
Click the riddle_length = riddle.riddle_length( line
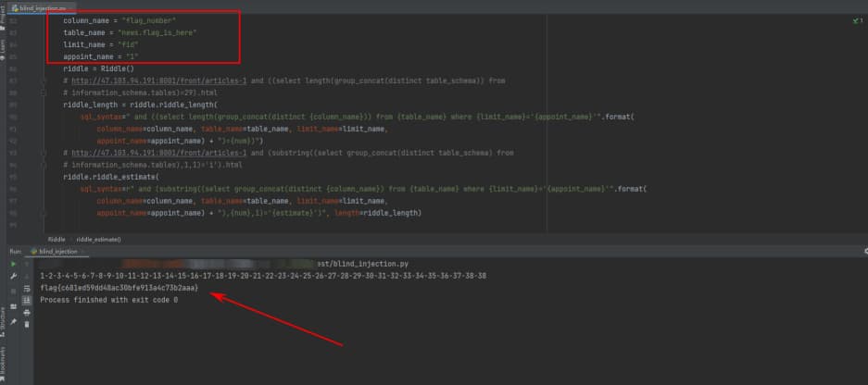141,106
